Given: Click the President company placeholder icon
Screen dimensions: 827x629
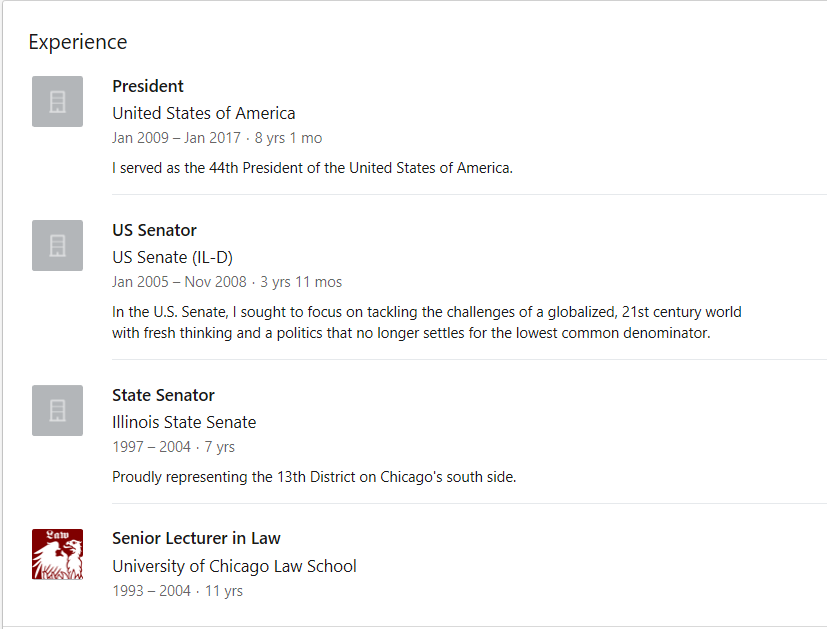Looking at the screenshot, I should point(57,101).
